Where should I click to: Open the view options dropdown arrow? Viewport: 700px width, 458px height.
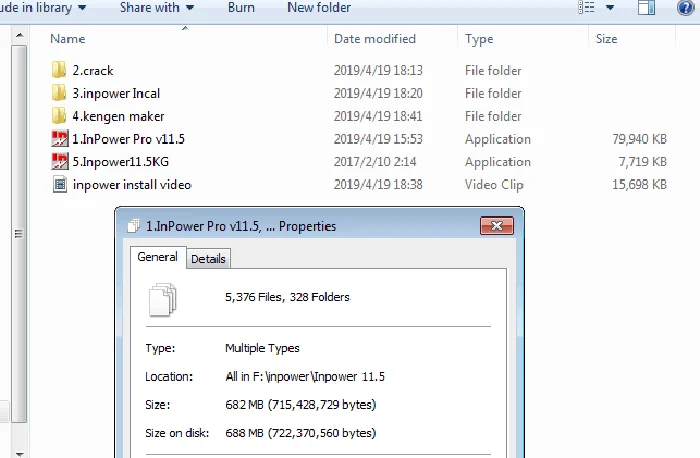pyautogui.click(x=610, y=8)
